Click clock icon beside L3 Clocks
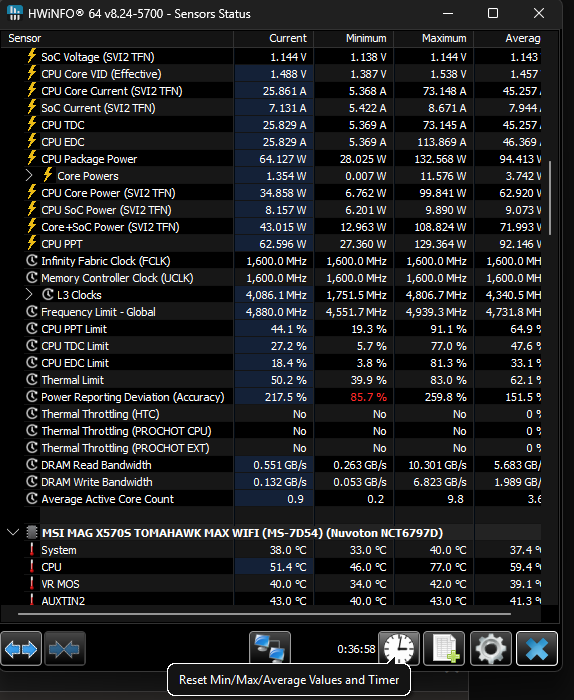This screenshot has height=700, width=574. point(48,294)
